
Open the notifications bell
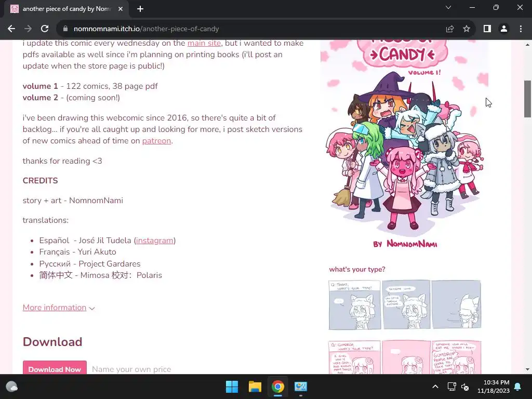(x=518, y=387)
